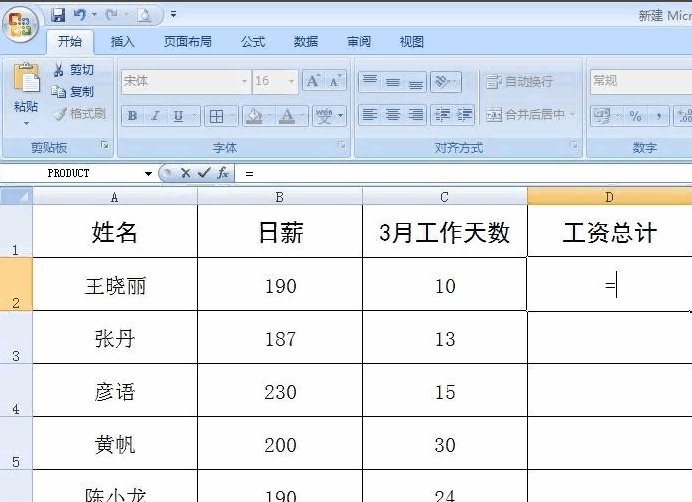Image resolution: width=692 pixels, height=502 pixels.
Task: Redo the last action
Action: coord(112,15)
